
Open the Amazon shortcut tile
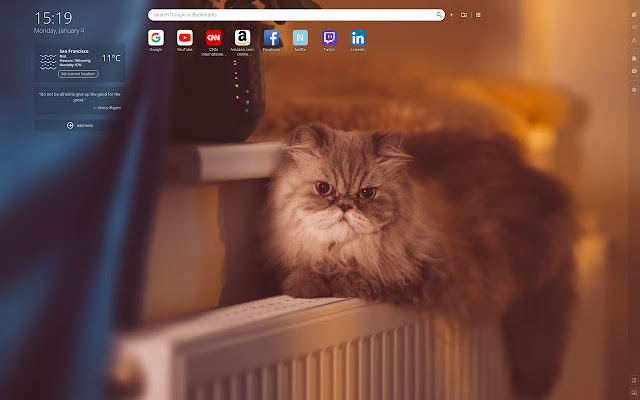(x=242, y=38)
